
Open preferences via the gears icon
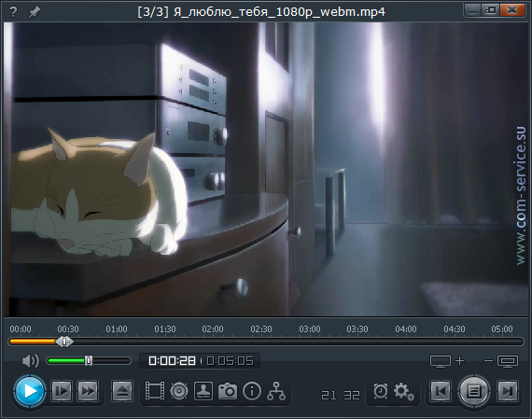404,392
